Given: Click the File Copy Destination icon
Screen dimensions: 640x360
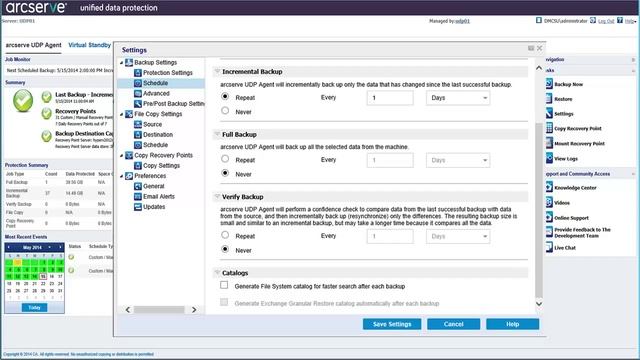Looking at the screenshot, I should [138, 135].
